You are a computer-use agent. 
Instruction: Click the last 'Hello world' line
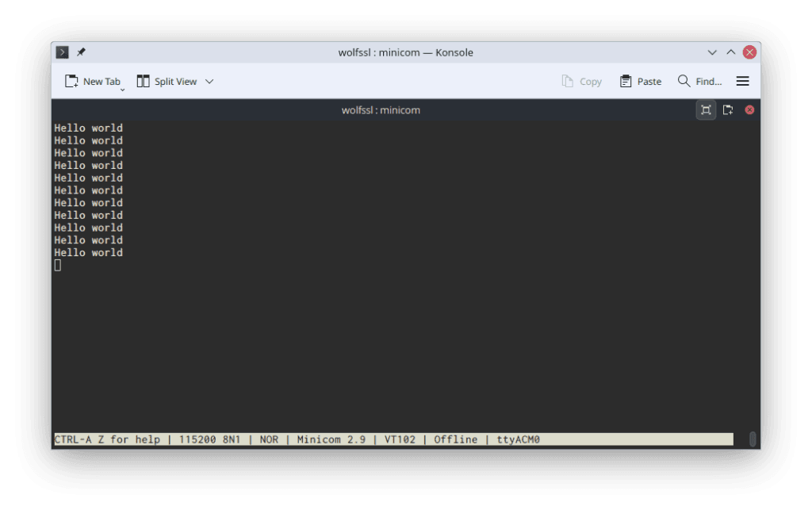tap(89, 253)
